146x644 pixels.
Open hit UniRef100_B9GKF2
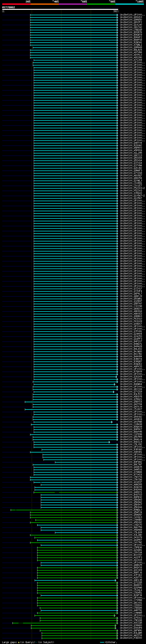[131, 37]
